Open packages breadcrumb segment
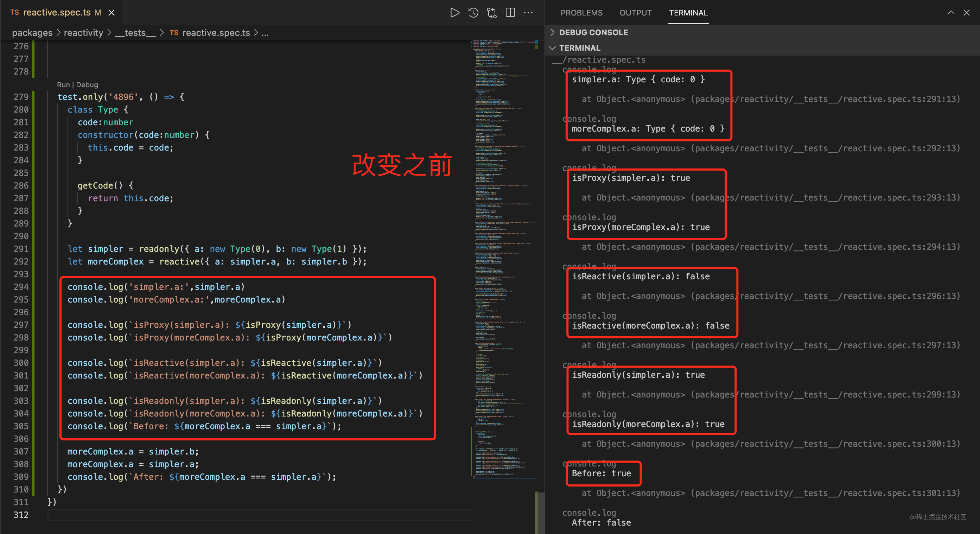This screenshot has height=534, width=980. click(32, 33)
